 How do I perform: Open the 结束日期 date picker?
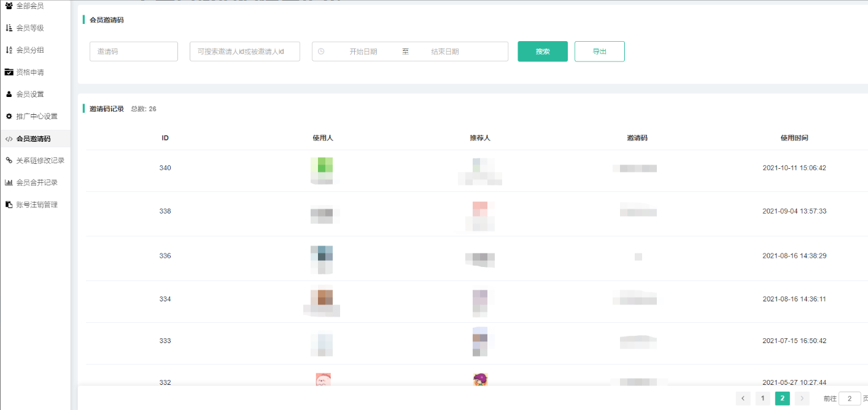point(444,52)
